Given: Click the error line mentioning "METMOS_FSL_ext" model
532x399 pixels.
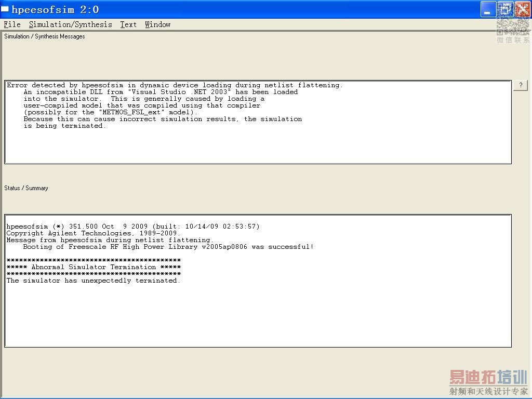Looking at the screenshot, I should (111, 112).
